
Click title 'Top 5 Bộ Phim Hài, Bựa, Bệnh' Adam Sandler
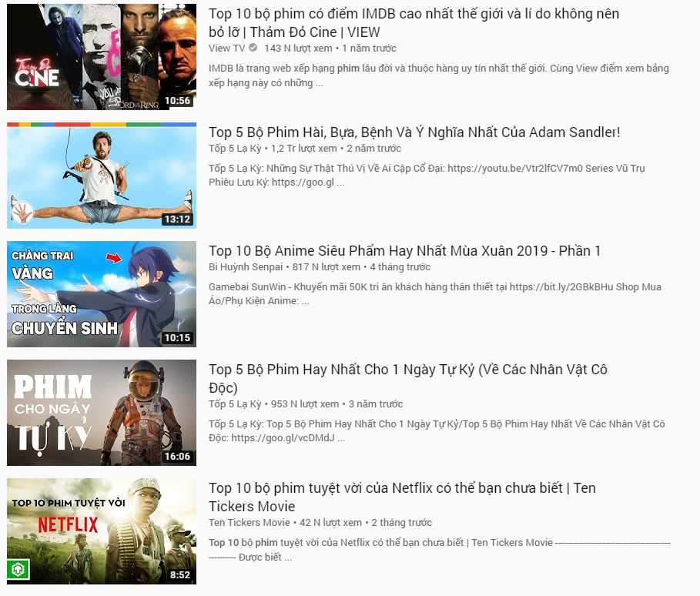(414, 132)
